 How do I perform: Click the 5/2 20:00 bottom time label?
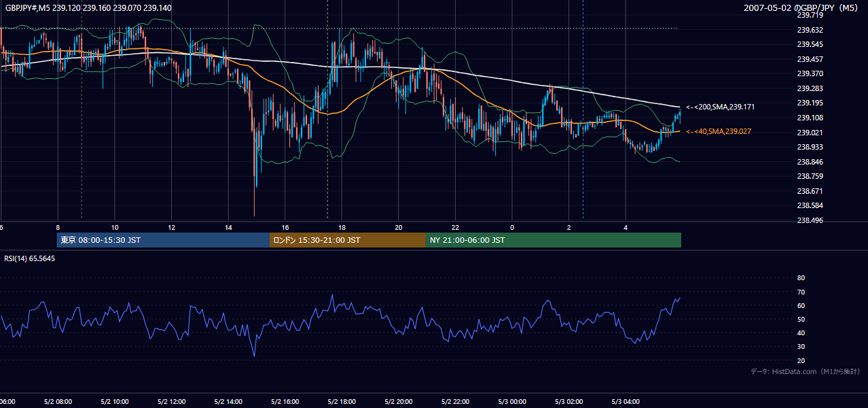coord(399,402)
